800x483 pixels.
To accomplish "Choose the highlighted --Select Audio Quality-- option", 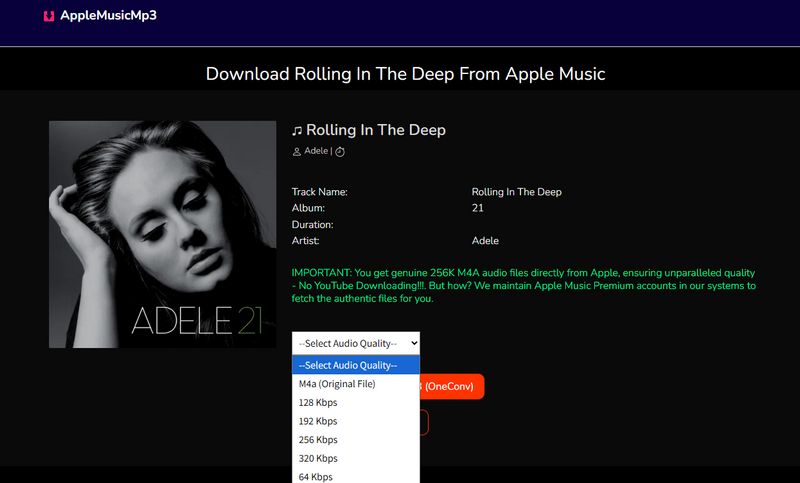I will tap(356, 365).
